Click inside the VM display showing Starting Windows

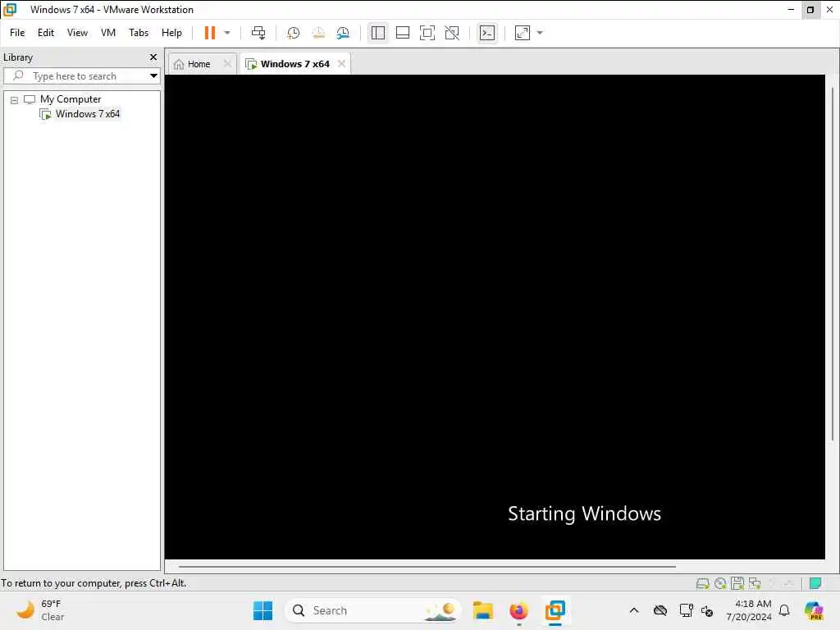click(x=495, y=317)
